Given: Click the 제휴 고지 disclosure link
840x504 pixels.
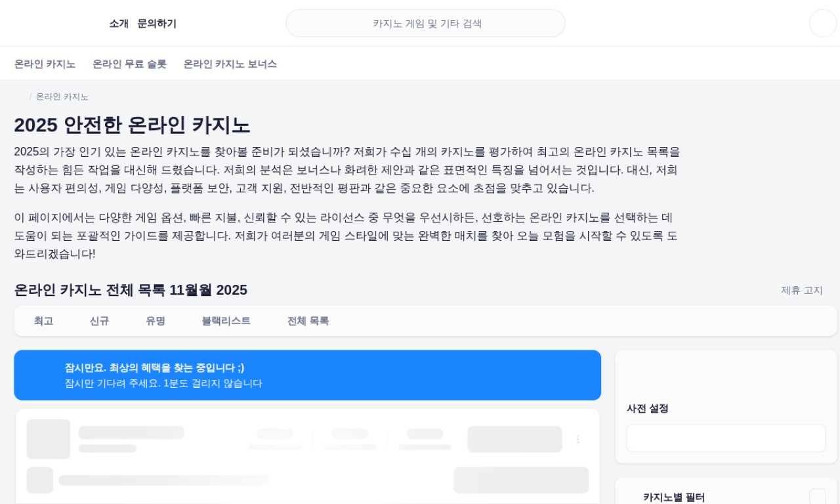Looking at the screenshot, I should tap(801, 290).
